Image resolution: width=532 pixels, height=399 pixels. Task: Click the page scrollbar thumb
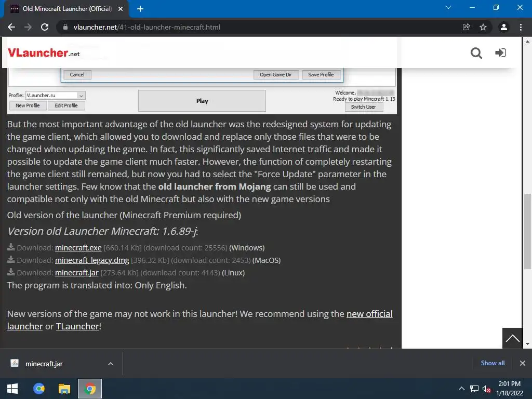pos(527,231)
